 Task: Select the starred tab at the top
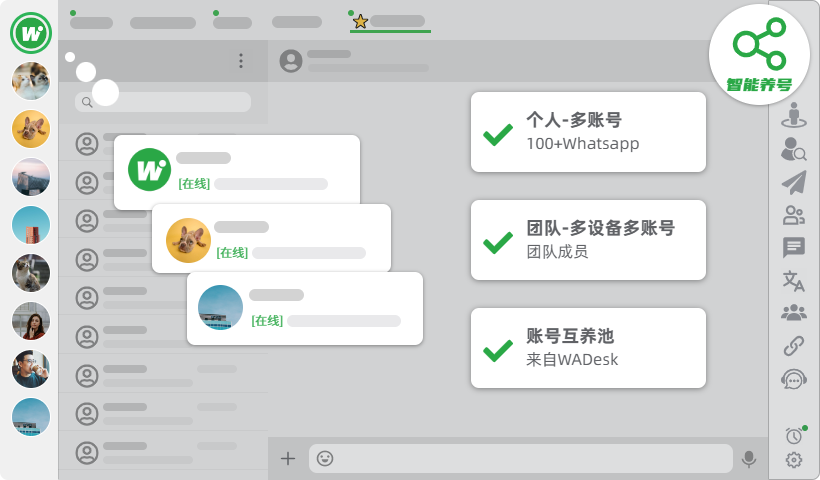tap(389, 21)
